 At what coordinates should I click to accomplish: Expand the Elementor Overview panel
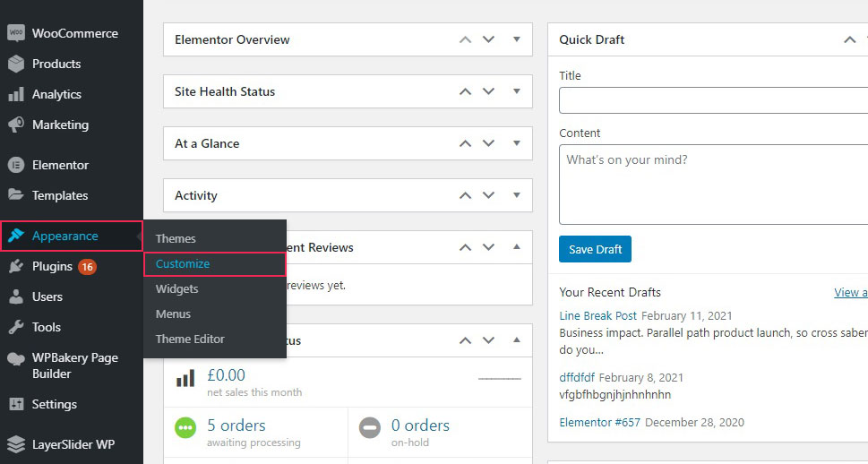[517, 39]
